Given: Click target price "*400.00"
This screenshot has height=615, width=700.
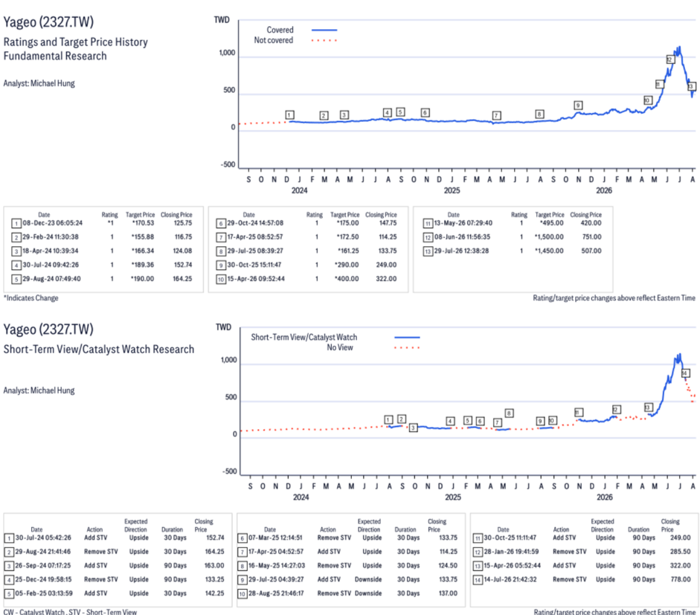Looking at the screenshot, I should (x=347, y=279).
